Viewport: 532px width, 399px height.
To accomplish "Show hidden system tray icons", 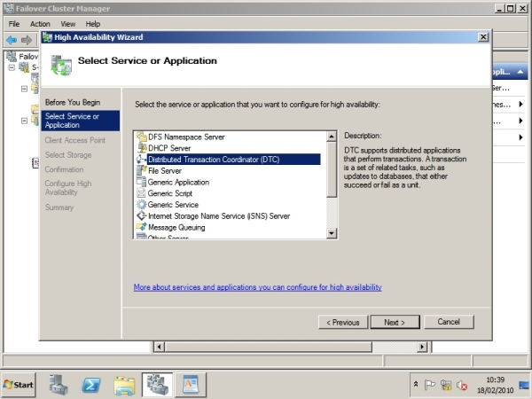I will (416, 385).
